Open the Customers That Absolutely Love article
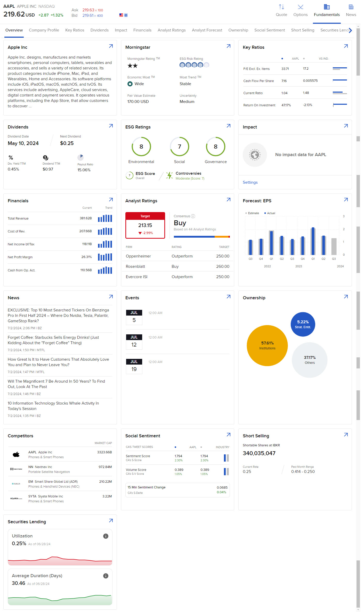Screen dimensions: 364x612 click(x=58, y=362)
